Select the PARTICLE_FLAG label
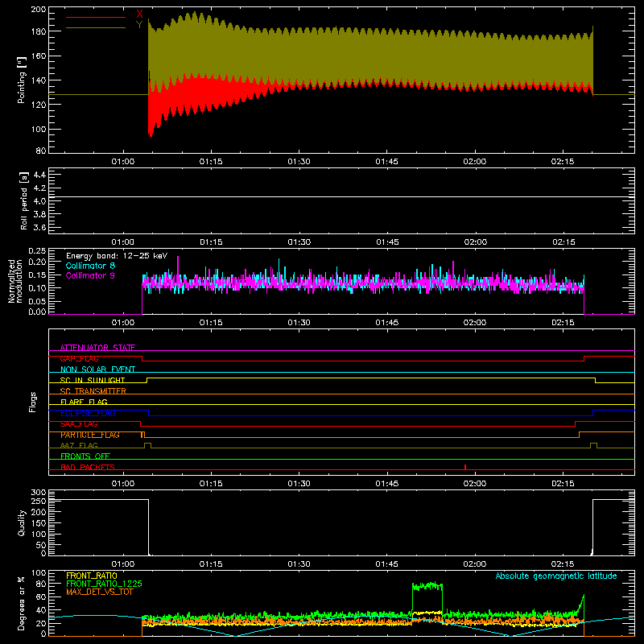The width and height of the screenshot is (644, 644). pyautogui.click(x=90, y=435)
